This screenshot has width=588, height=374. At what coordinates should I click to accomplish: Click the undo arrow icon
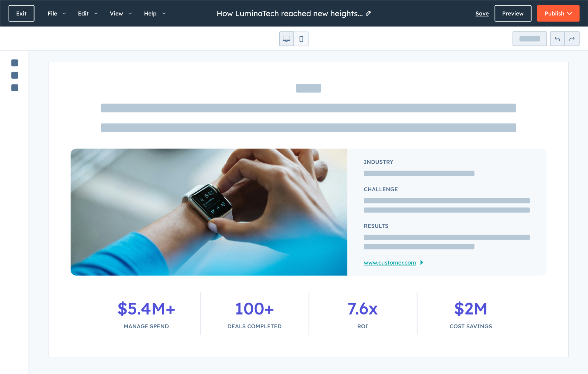click(557, 39)
